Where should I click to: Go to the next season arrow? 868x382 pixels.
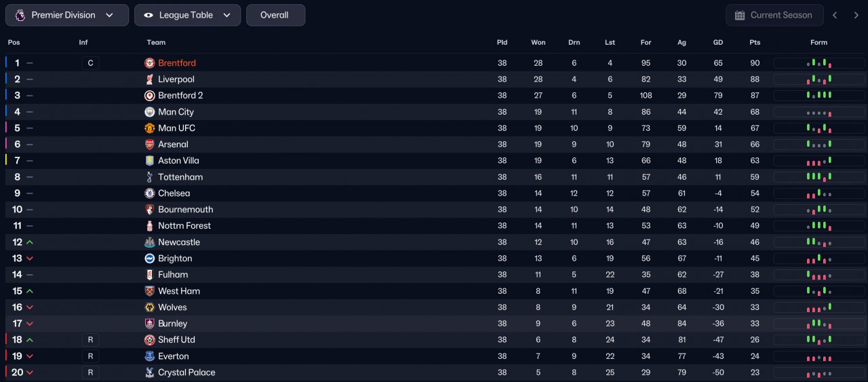tap(856, 15)
